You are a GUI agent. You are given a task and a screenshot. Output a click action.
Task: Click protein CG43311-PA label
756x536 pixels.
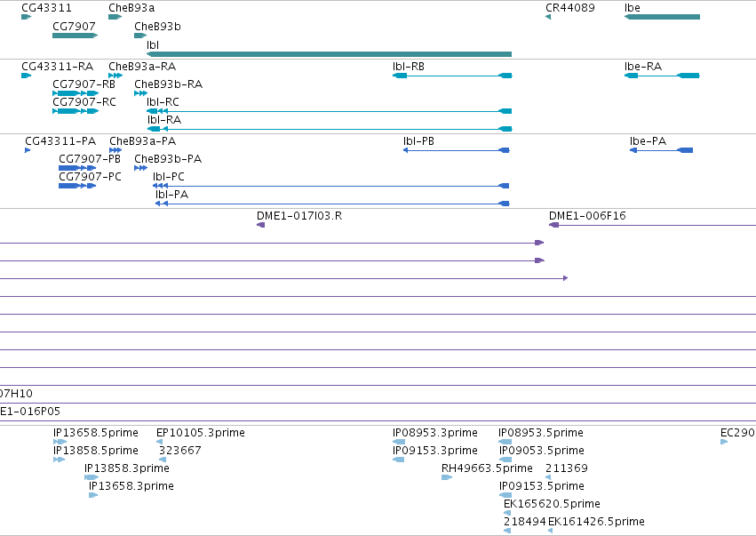pos(60,141)
